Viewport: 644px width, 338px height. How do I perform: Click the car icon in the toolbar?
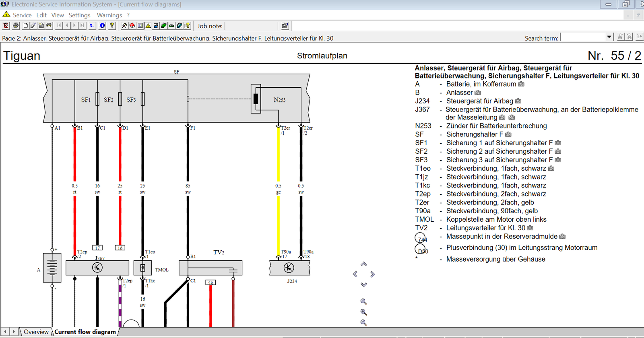pyautogui.click(x=49, y=25)
